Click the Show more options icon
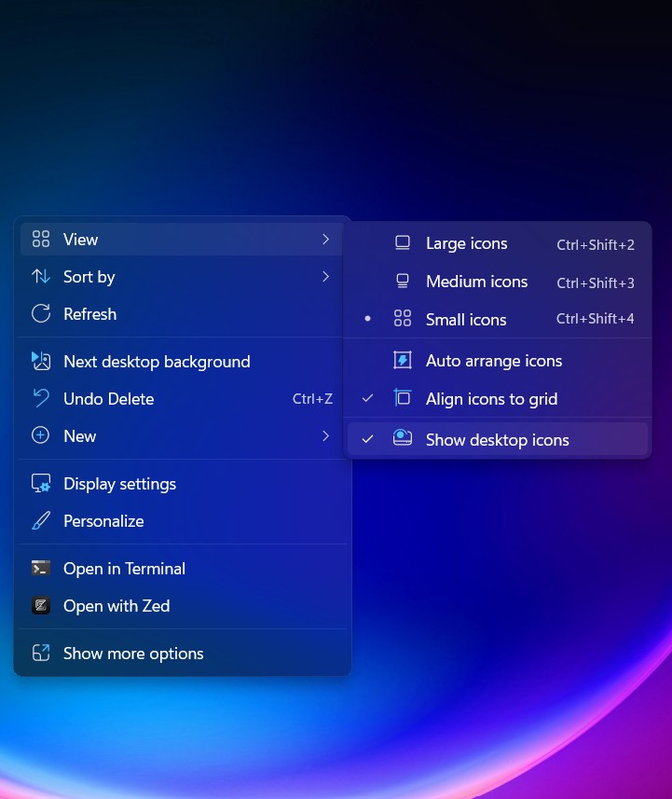The height and width of the screenshot is (799, 672). [41, 653]
